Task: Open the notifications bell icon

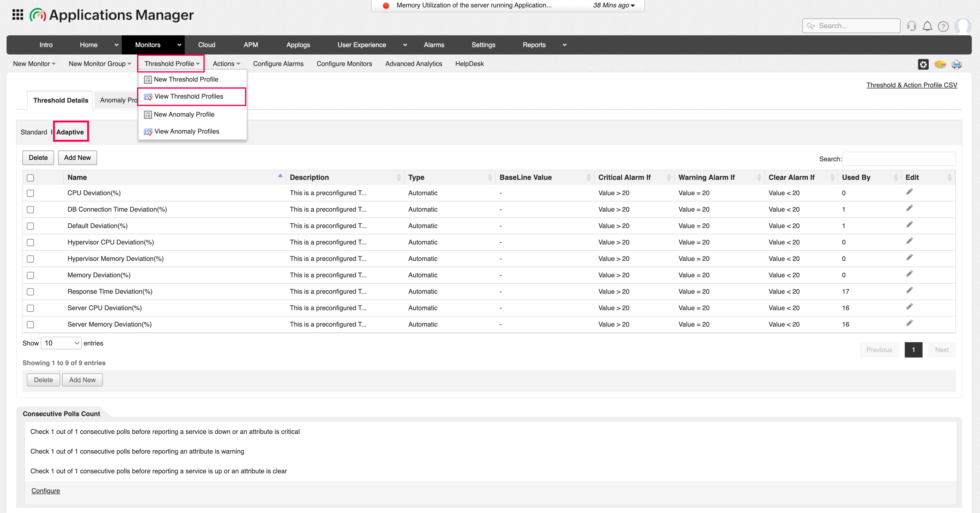Action: (927, 26)
